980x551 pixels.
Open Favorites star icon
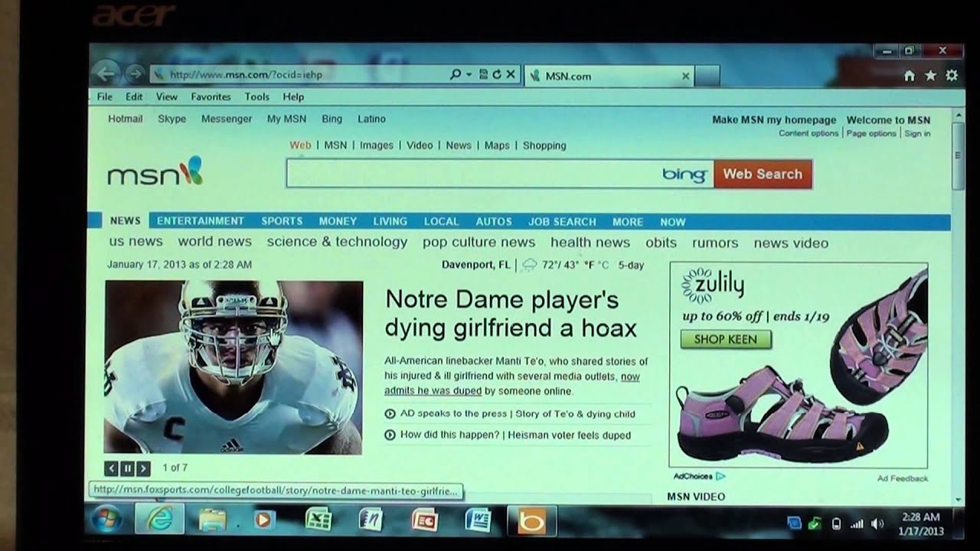tap(930, 75)
